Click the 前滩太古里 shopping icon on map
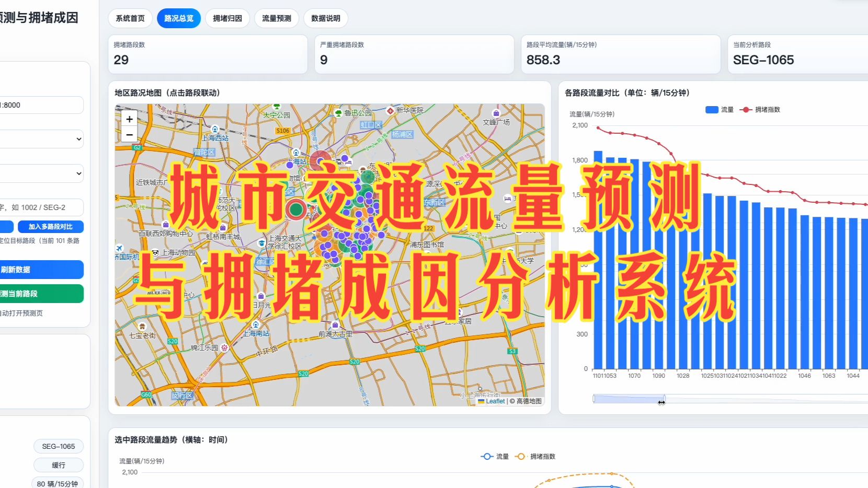Screen dimensions: 868x488 (x=335, y=325)
